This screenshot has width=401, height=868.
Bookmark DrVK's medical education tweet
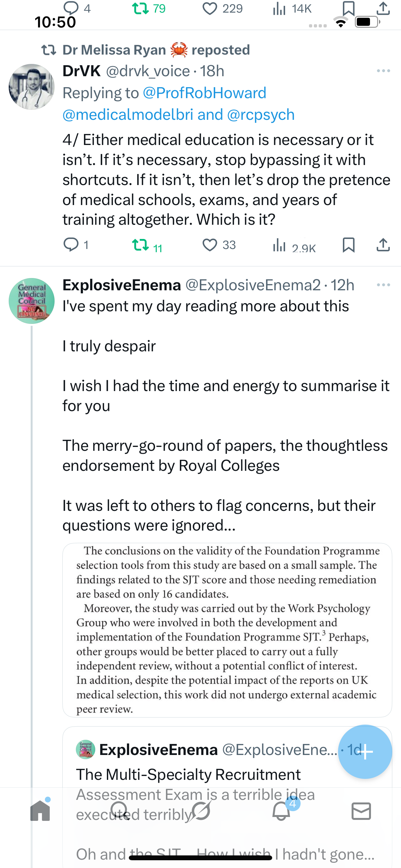tap(348, 245)
